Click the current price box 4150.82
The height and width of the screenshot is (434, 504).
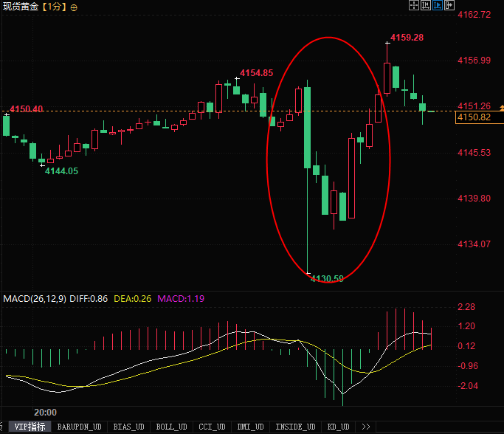point(480,117)
